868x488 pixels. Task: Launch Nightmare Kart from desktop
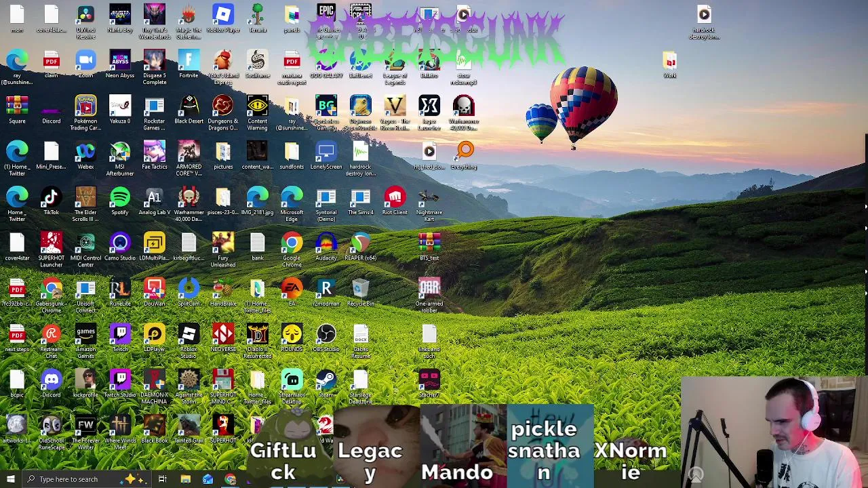pos(429,204)
